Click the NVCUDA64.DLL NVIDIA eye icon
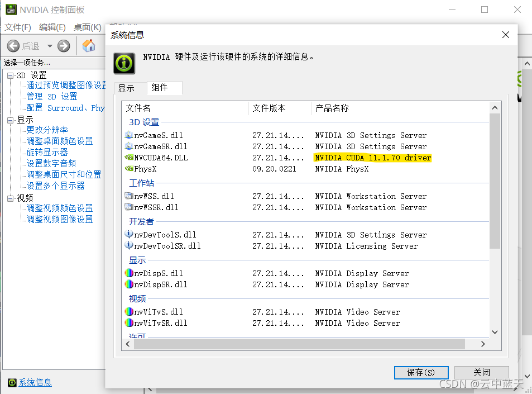Viewport: 532px width, 394px height. [129, 157]
